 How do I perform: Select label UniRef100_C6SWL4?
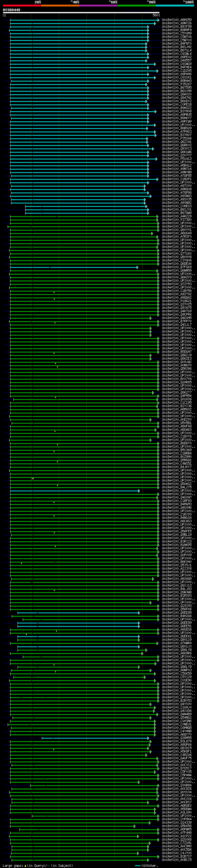tap(177, 54)
